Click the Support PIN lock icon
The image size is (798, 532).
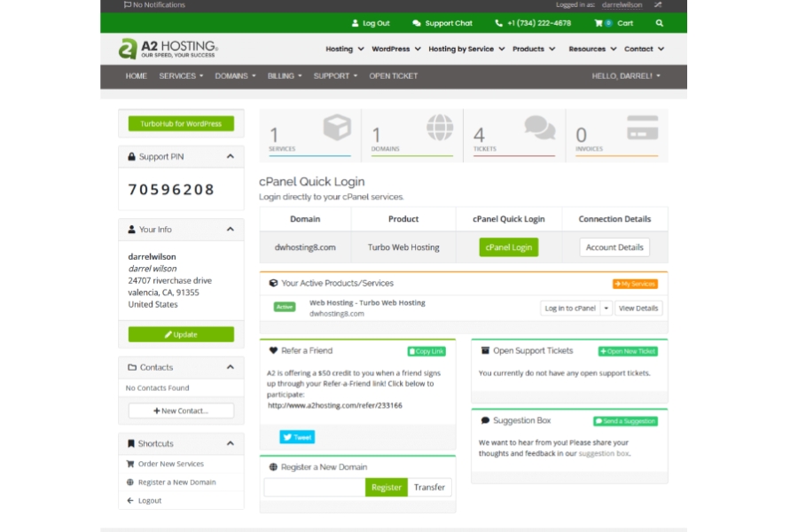coord(132,156)
